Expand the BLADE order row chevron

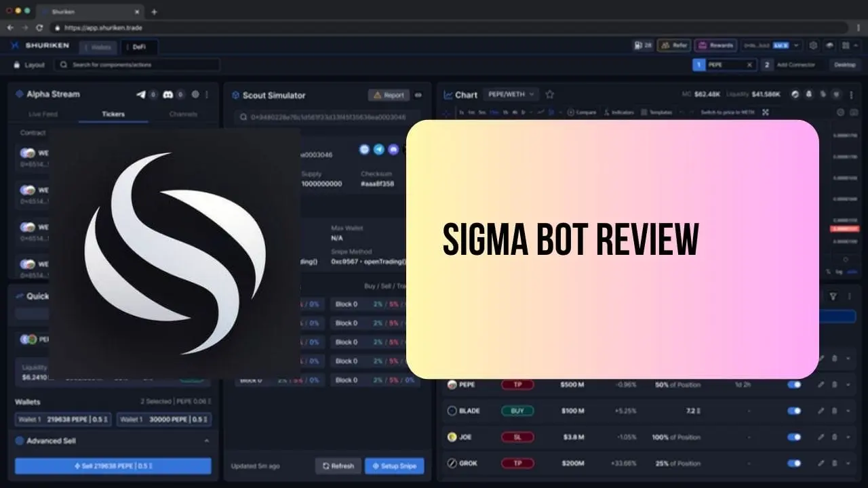tap(848, 411)
